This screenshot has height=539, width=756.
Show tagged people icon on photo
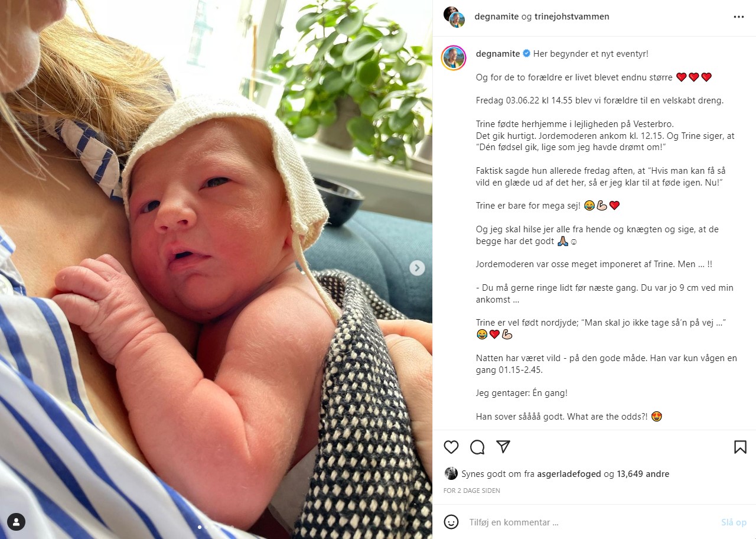(17, 522)
